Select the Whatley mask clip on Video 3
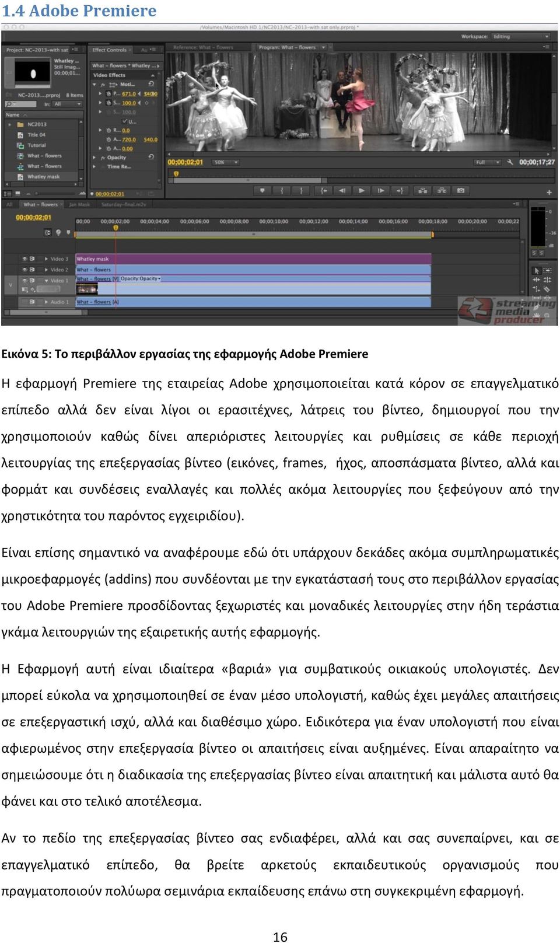560x943 pixels. coord(253,259)
